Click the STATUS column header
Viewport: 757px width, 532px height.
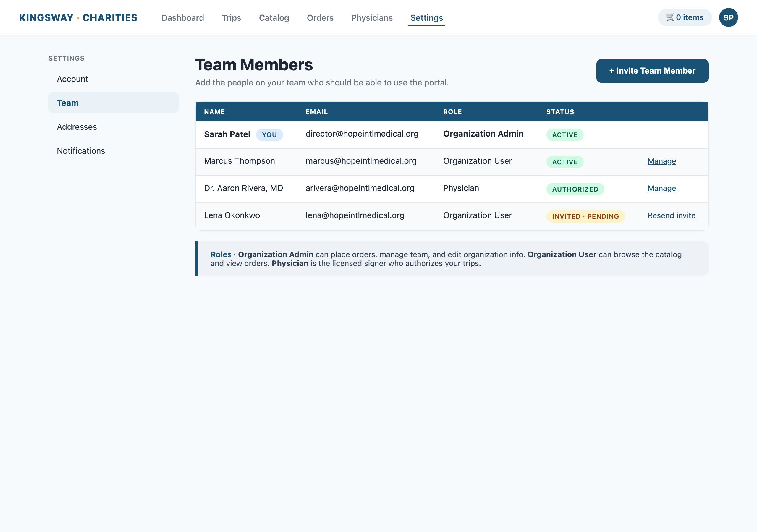[560, 112]
